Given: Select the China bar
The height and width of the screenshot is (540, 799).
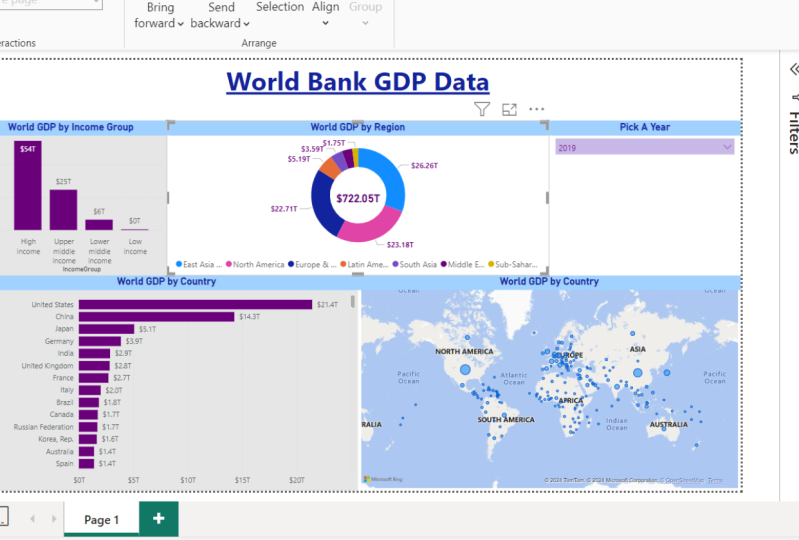Looking at the screenshot, I should pos(156,317).
